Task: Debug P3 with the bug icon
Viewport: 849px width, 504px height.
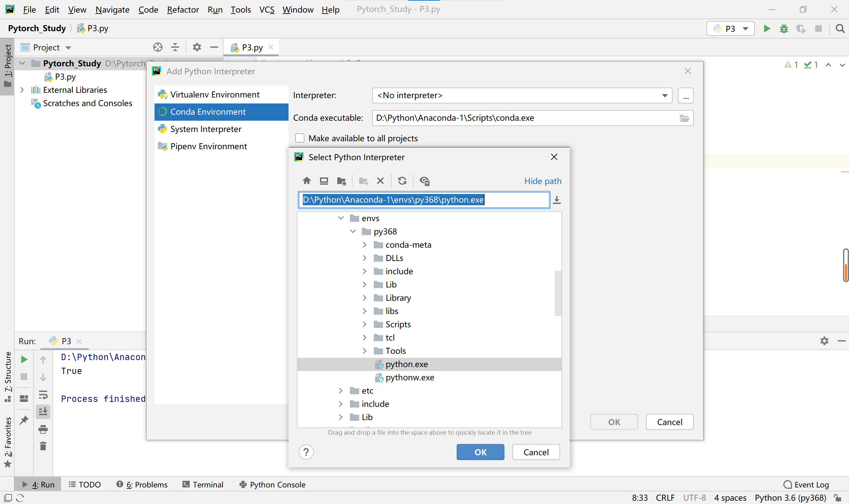Action: (784, 29)
